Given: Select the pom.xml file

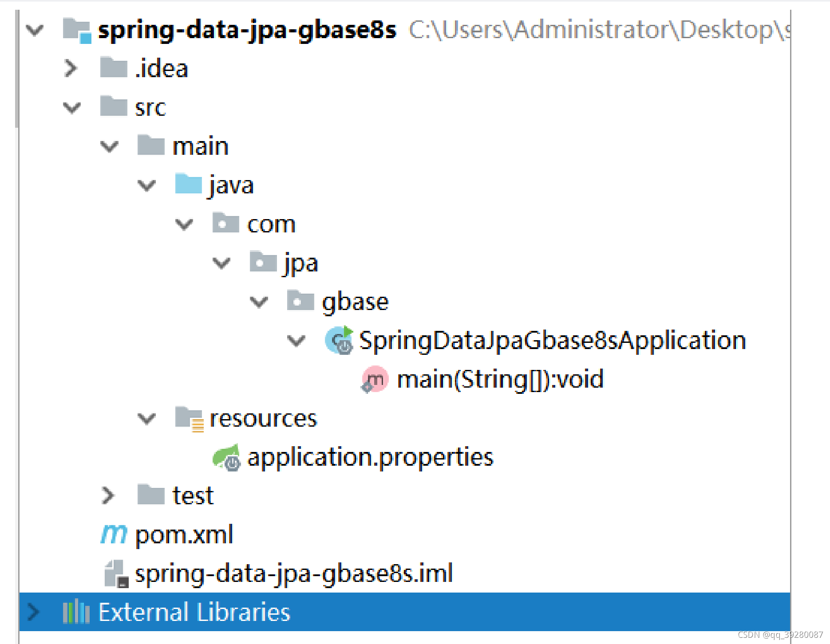Looking at the screenshot, I should [x=184, y=534].
